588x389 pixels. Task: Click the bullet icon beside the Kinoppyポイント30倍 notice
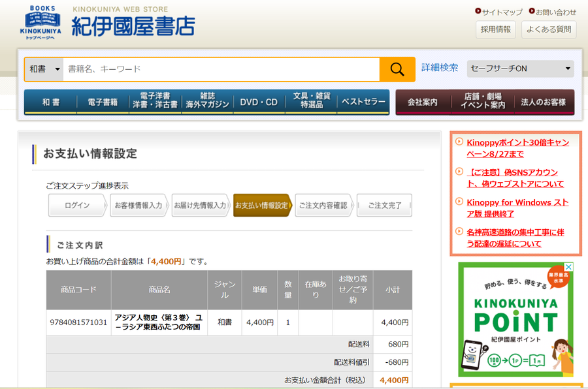pos(459,142)
